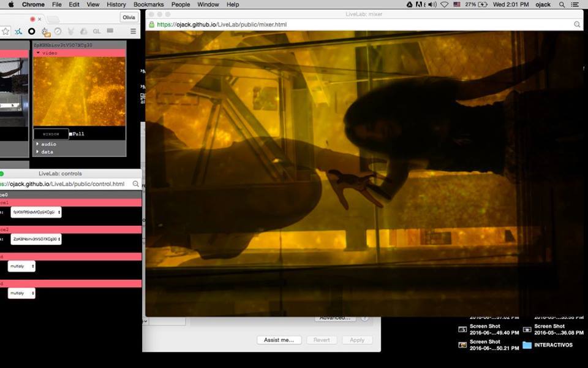The image size is (588, 368).
Task: Open the Notification Center icon
Action: [x=578, y=4]
